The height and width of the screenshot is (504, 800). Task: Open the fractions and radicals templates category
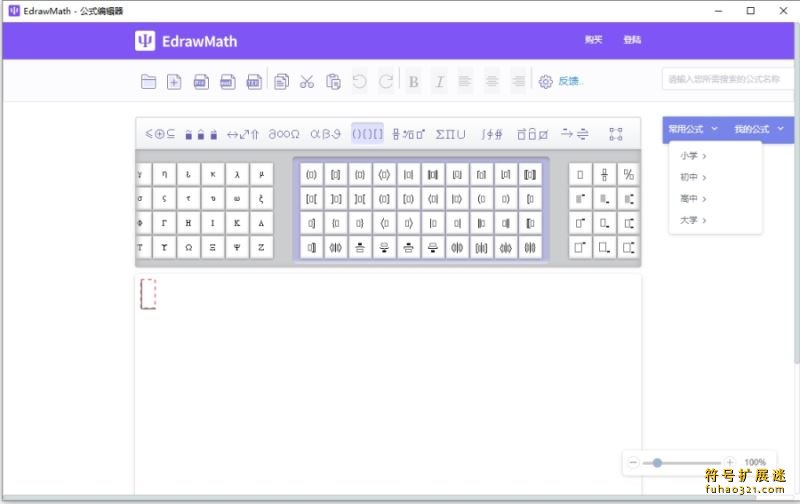click(408, 134)
